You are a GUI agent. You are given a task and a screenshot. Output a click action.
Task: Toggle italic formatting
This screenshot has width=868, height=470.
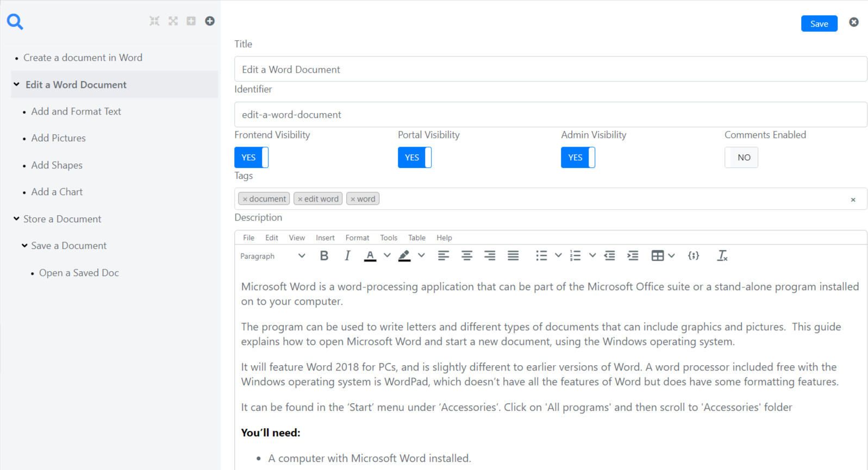click(x=347, y=255)
